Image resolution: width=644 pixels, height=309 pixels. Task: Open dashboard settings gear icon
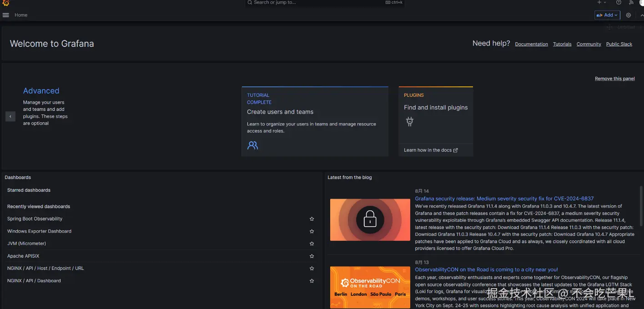629,15
